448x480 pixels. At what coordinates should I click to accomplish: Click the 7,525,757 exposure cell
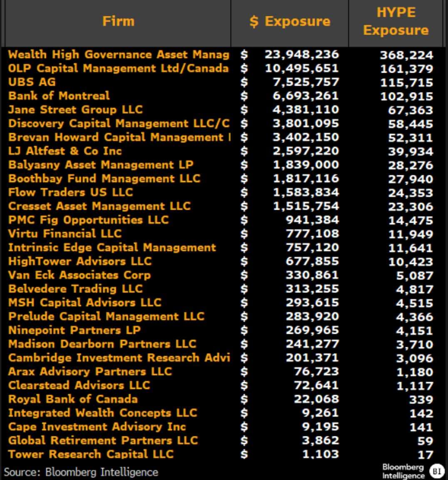click(306, 82)
